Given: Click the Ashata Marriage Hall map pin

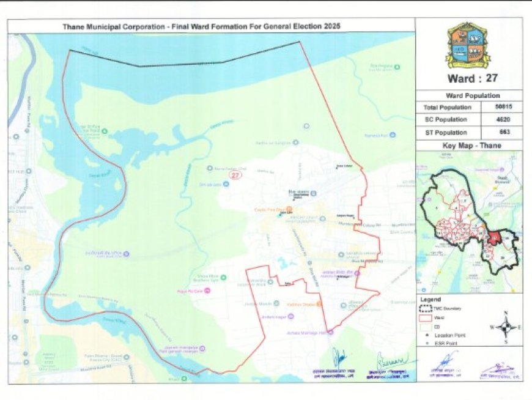Looking at the screenshot, I should pos(330,333).
